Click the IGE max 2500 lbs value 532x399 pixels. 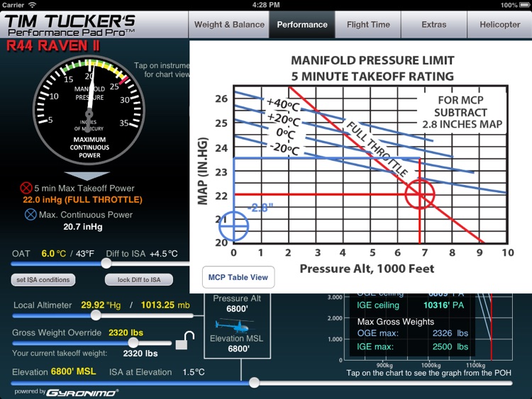click(x=450, y=347)
